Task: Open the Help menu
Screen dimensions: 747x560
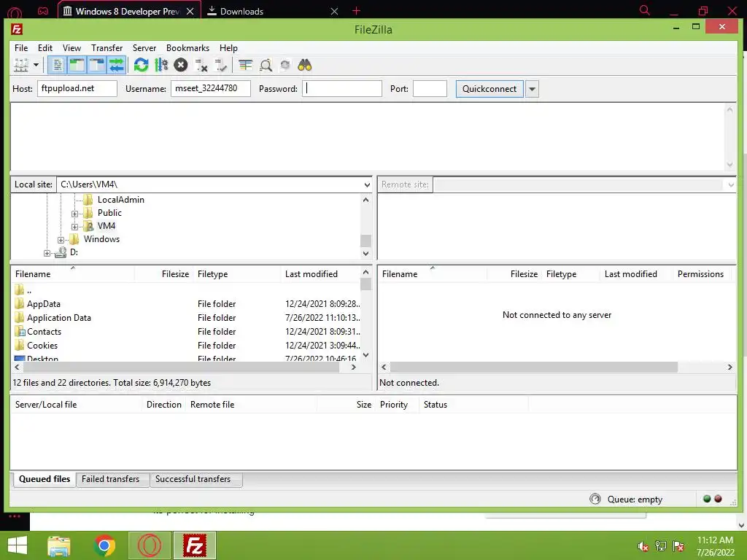Action: coord(228,48)
